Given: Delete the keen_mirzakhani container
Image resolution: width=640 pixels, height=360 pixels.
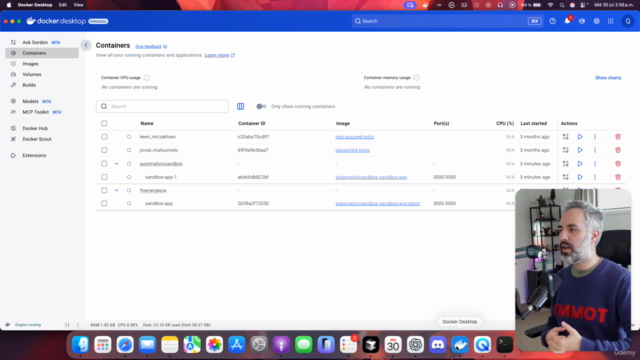Looking at the screenshot, I should tap(618, 137).
